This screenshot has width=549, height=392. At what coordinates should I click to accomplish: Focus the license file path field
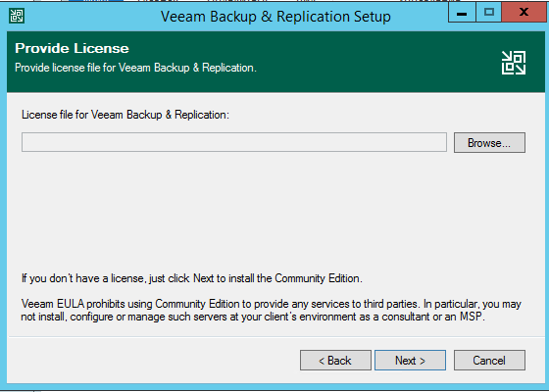pyautogui.click(x=234, y=142)
